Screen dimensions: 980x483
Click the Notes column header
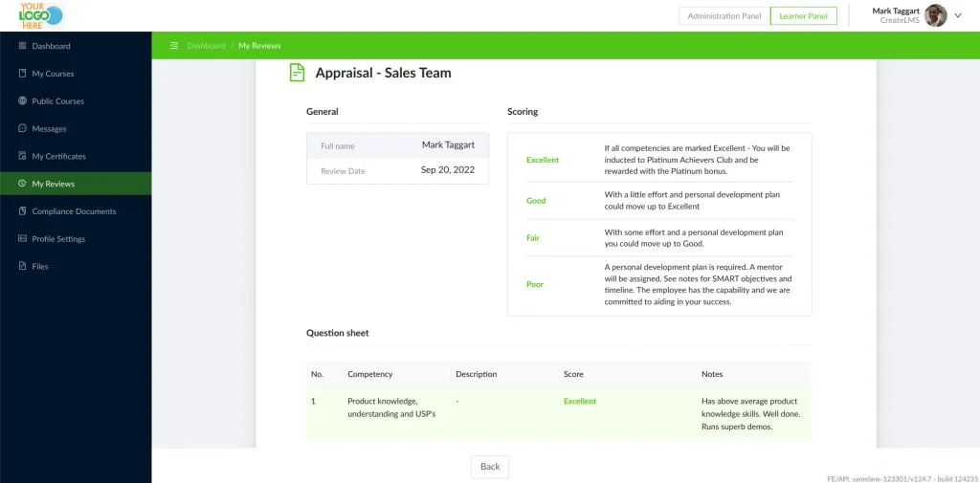(x=712, y=374)
